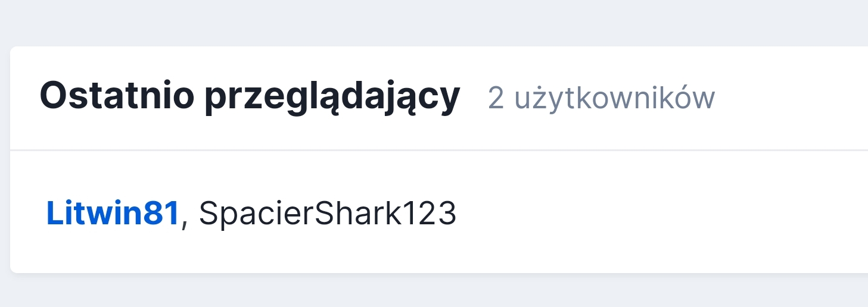Click the gray page background below the card

[x=434, y=292]
